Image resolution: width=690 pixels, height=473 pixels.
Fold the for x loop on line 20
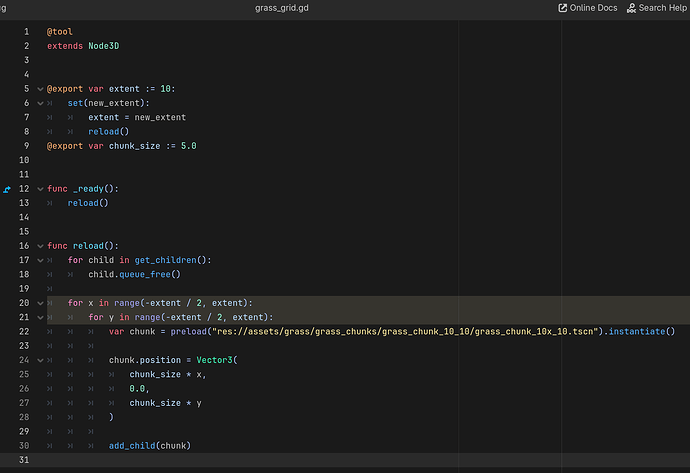click(x=40, y=303)
